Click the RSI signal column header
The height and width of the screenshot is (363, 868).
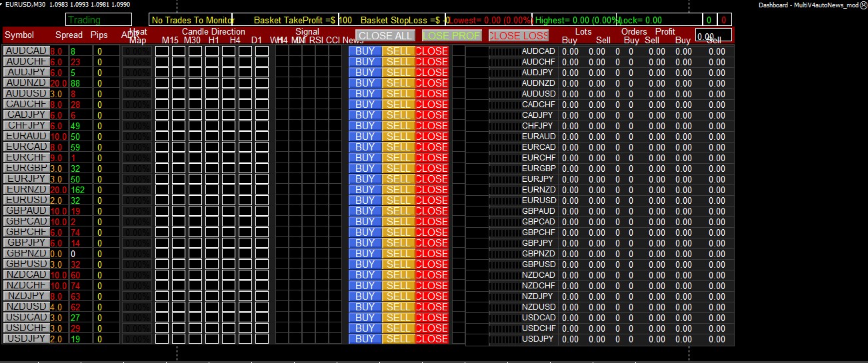tap(316, 40)
